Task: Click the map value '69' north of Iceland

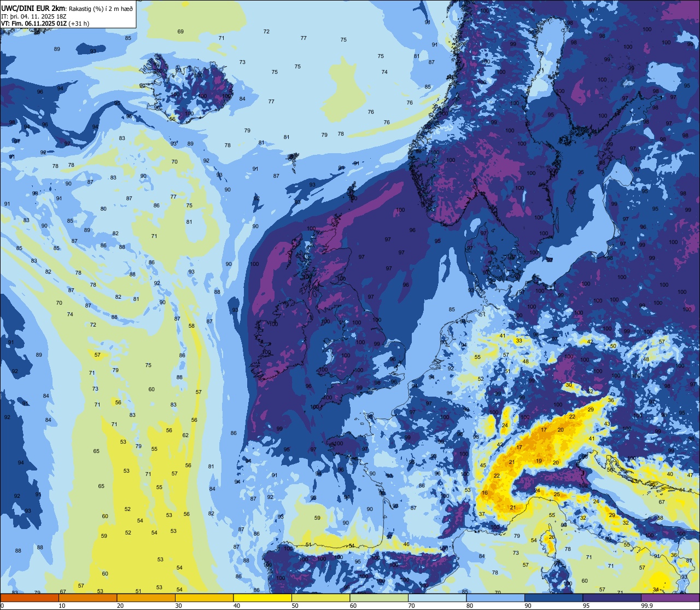Action: [180, 31]
